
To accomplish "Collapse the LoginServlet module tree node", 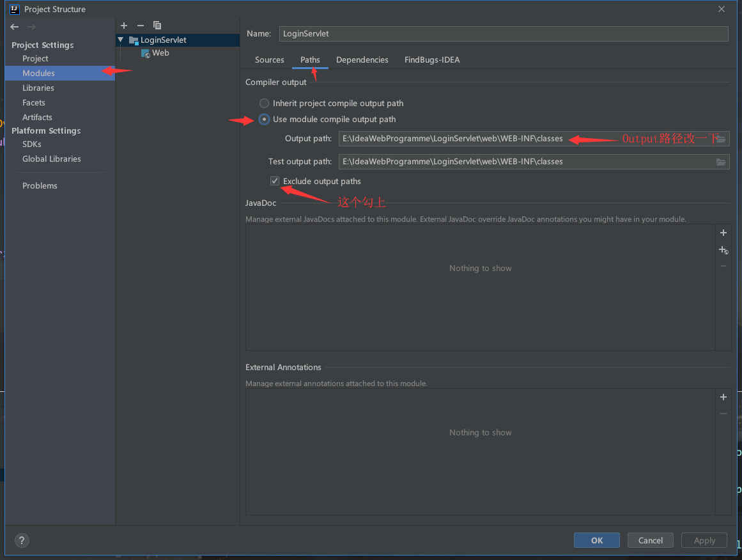I will pyautogui.click(x=121, y=40).
